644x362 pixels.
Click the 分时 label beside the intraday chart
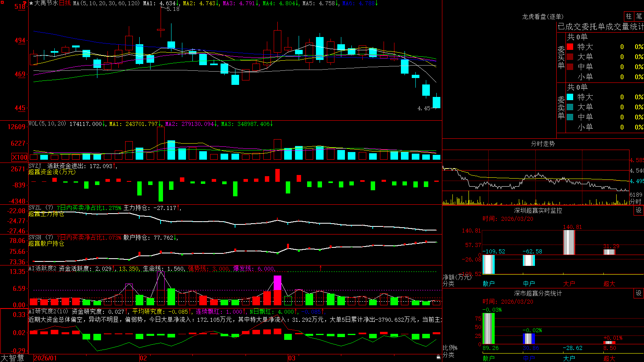pos(636,202)
